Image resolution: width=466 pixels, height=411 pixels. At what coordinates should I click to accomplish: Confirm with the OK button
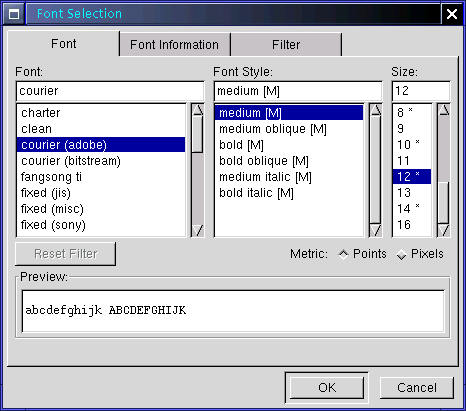pos(327,388)
